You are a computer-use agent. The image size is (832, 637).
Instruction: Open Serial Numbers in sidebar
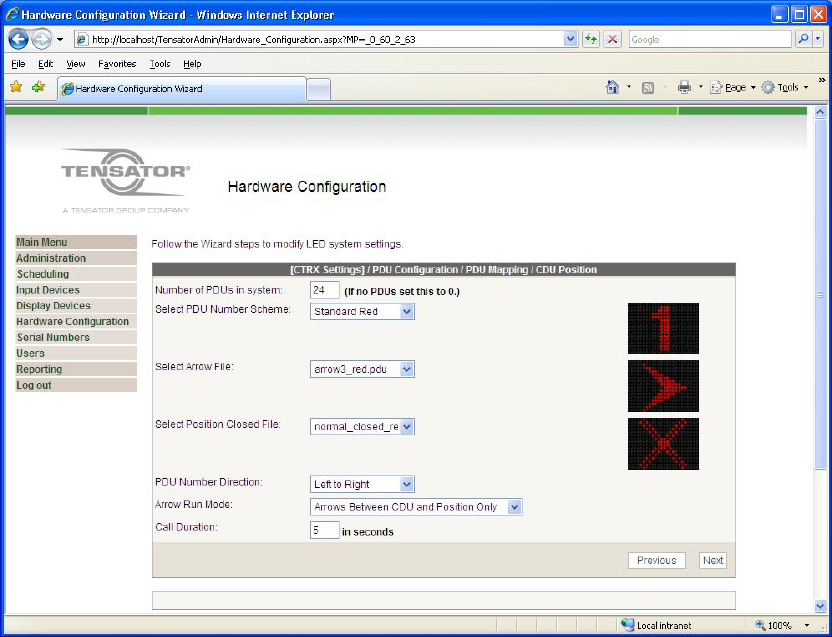click(76, 337)
